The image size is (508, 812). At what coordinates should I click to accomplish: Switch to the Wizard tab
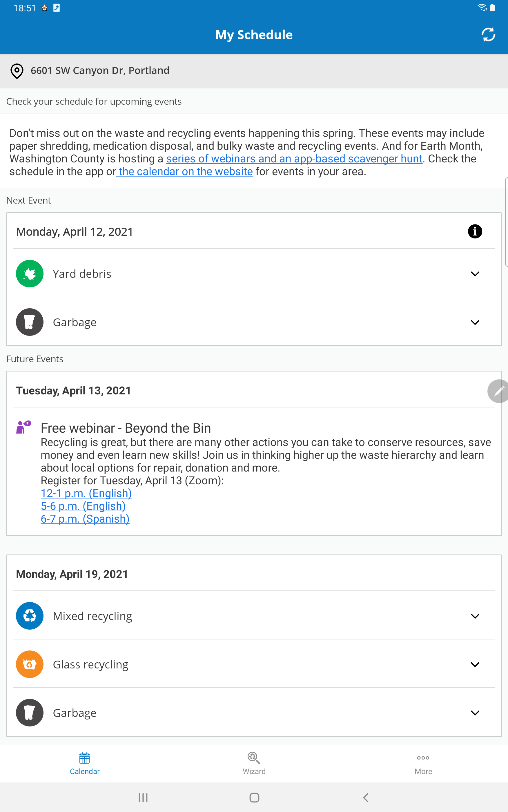pos(254,763)
